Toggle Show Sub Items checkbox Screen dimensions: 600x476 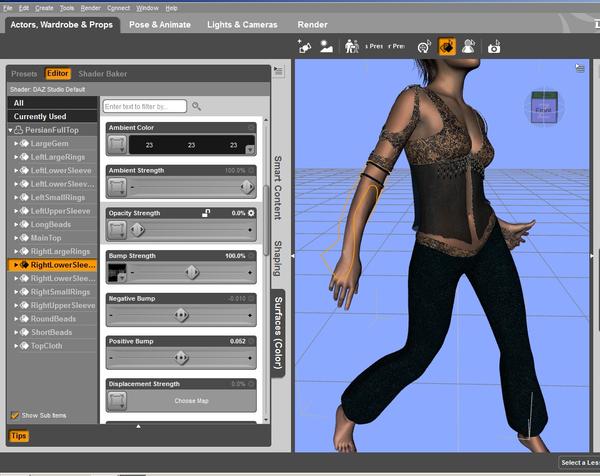click(x=15, y=415)
